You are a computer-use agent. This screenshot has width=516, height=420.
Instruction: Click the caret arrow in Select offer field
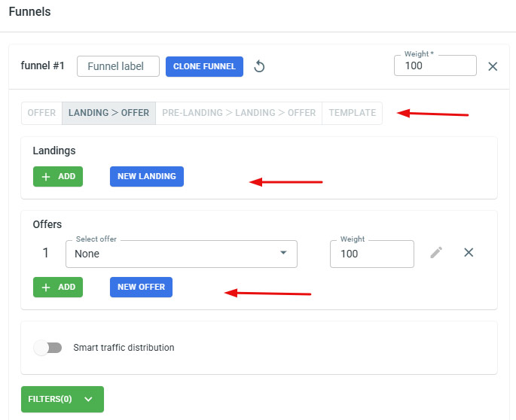283,253
